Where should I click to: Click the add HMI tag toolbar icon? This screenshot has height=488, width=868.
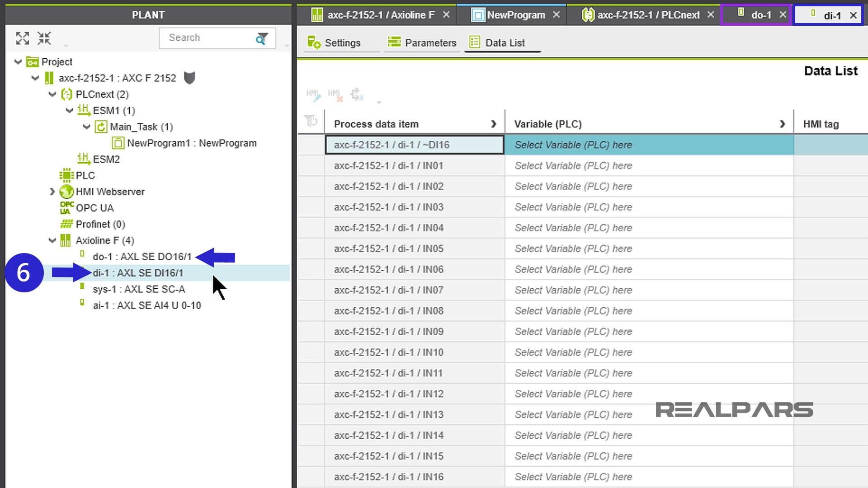tap(313, 94)
